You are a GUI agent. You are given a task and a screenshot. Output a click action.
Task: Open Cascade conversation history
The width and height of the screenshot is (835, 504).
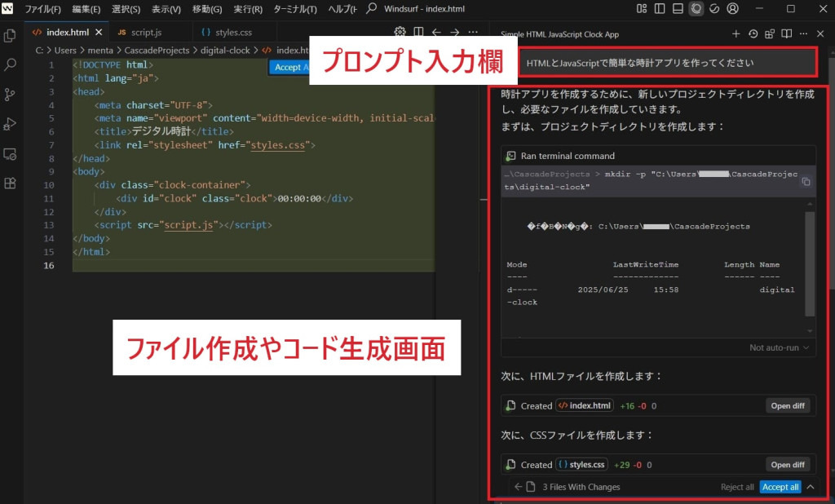pos(753,33)
